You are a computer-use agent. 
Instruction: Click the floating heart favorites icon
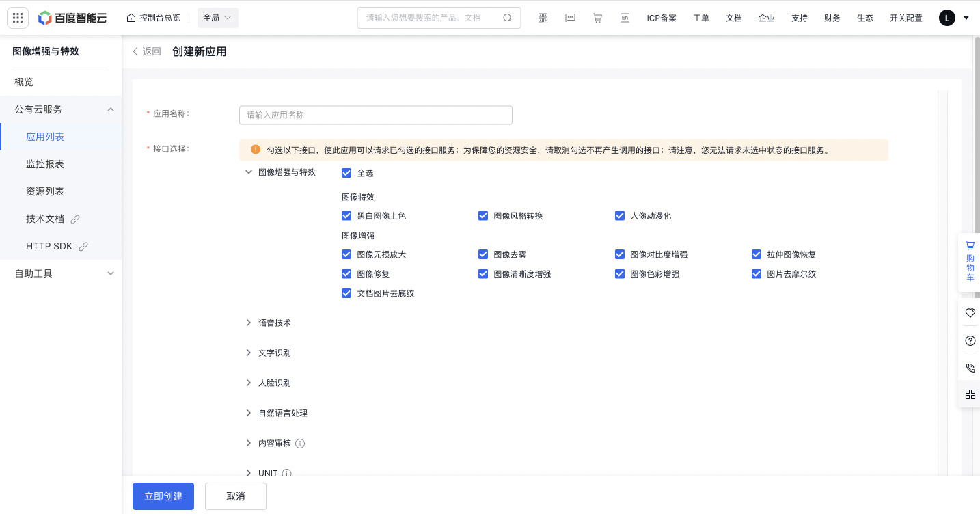click(x=970, y=313)
